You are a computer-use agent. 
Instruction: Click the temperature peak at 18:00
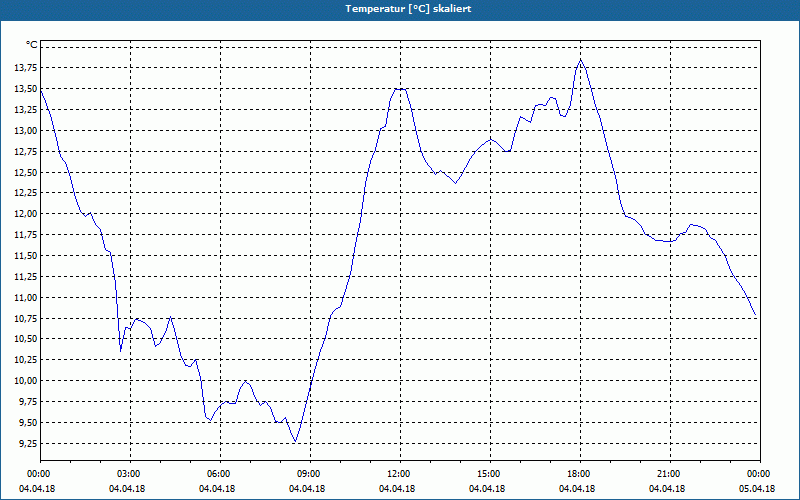(581, 60)
